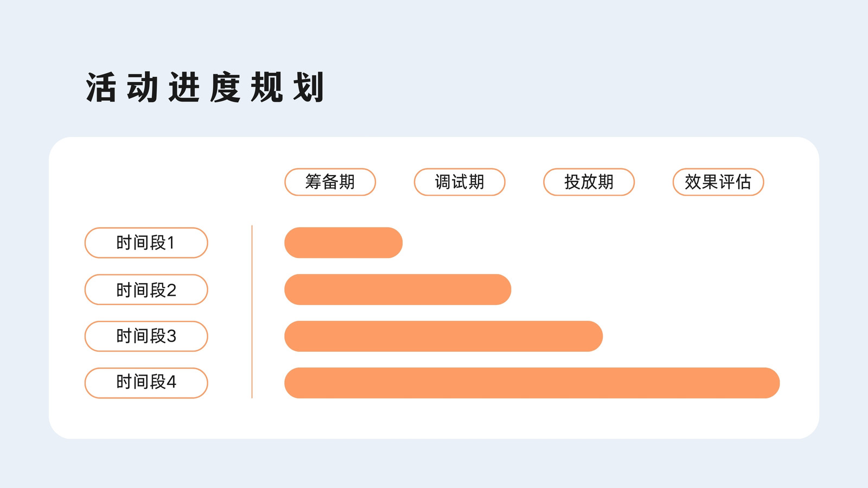Viewport: 868px width, 488px height.
Task: Click the vertical orange divider line
Action: [252, 312]
